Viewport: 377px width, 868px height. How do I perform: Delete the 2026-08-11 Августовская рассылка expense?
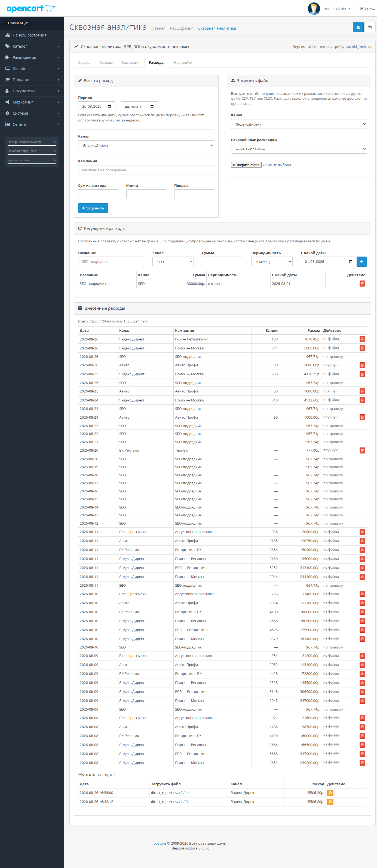coord(362,532)
